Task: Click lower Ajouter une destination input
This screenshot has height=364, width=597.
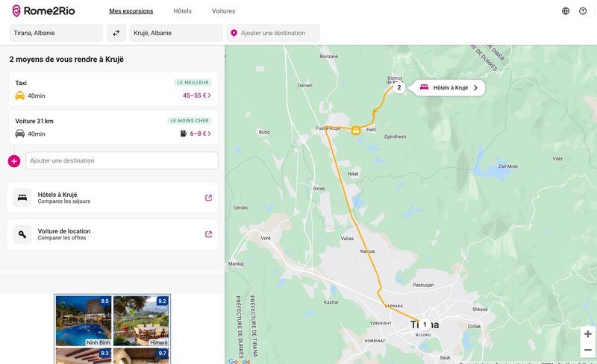Action: 122,160
